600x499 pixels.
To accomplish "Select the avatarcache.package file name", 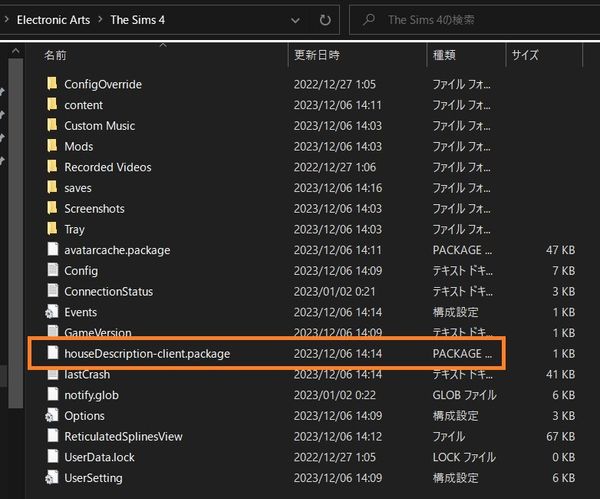I will [117, 250].
